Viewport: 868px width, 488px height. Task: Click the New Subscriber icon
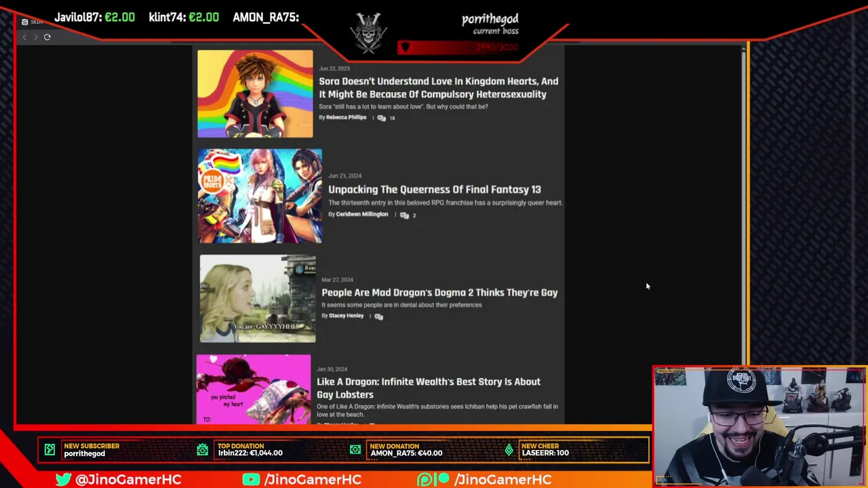pyautogui.click(x=50, y=449)
